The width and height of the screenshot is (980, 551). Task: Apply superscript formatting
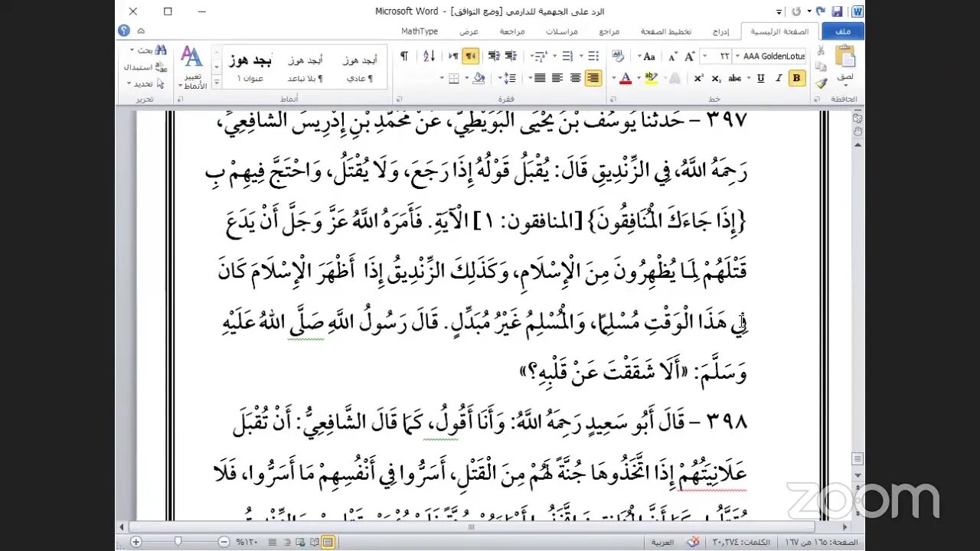tap(698, 78)
